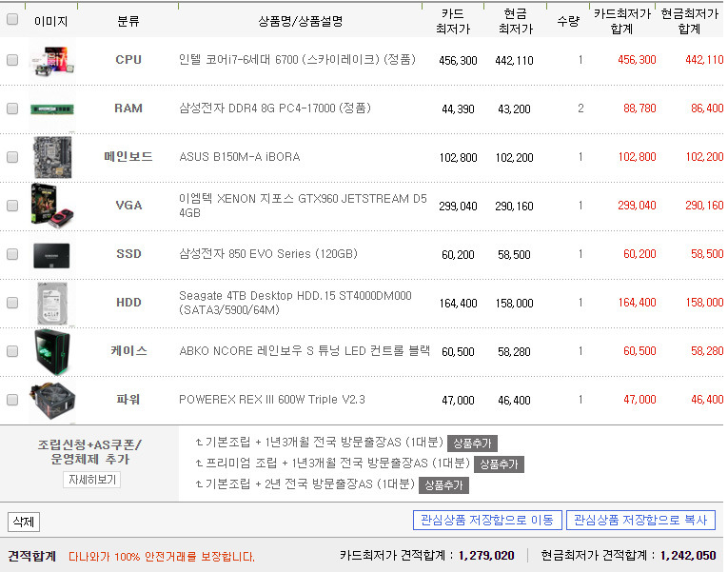Add 기본조립 2년 AS option via 상품추가
Image resolution: width=728 pixels, height=572 pixels.
(x=443, y=485)
